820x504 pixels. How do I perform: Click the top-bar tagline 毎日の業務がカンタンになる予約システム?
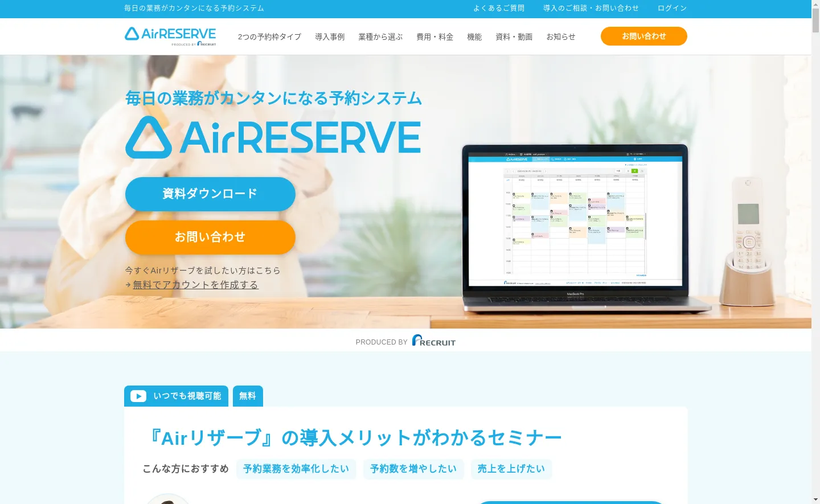(x=194, y=9)
